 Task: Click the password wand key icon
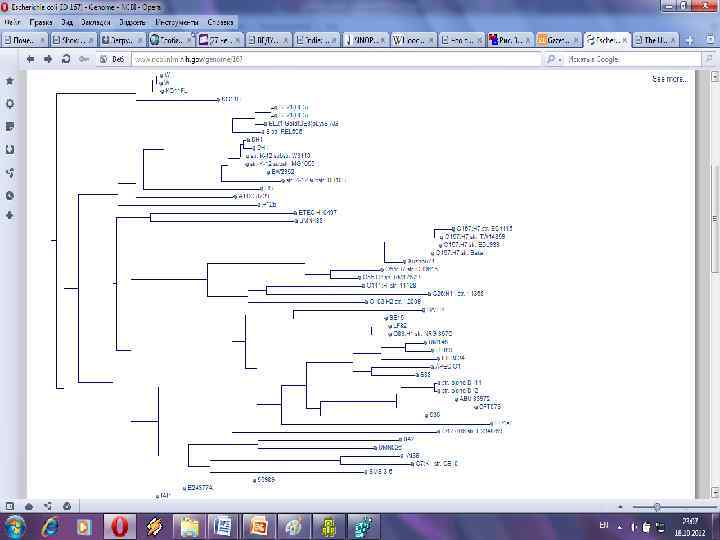(84, 59)
